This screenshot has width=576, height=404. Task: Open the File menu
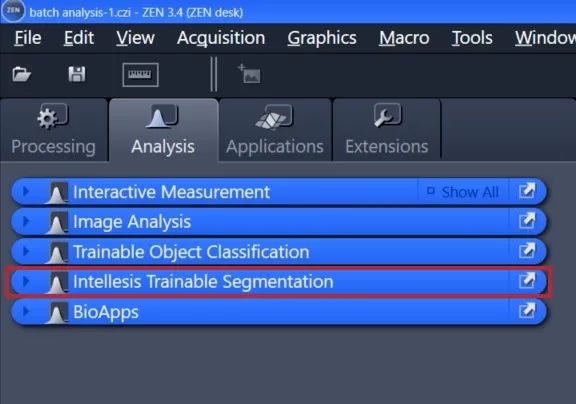pyautogui.click(x=28, y=38)
